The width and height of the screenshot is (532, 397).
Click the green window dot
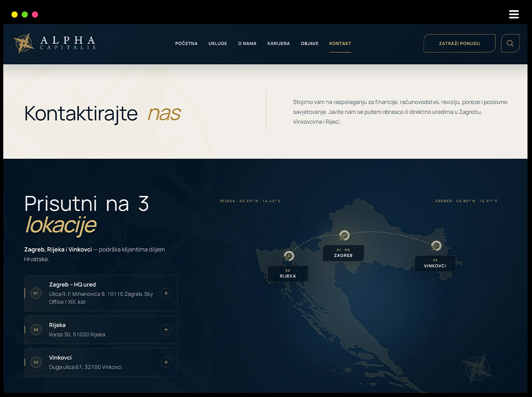[25, 14]
